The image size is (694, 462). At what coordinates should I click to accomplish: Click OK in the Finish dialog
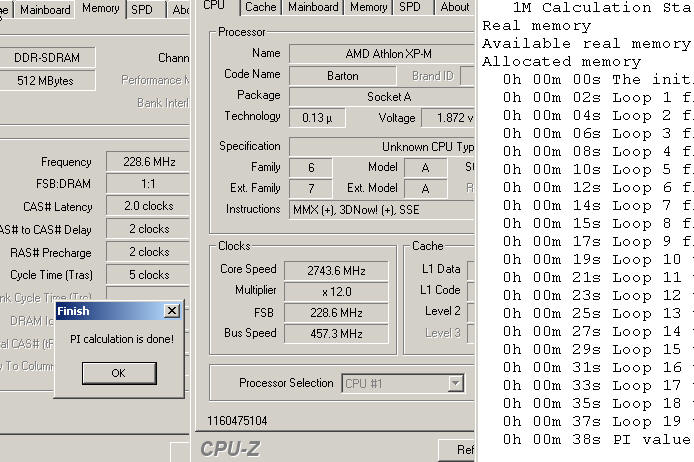119,373
